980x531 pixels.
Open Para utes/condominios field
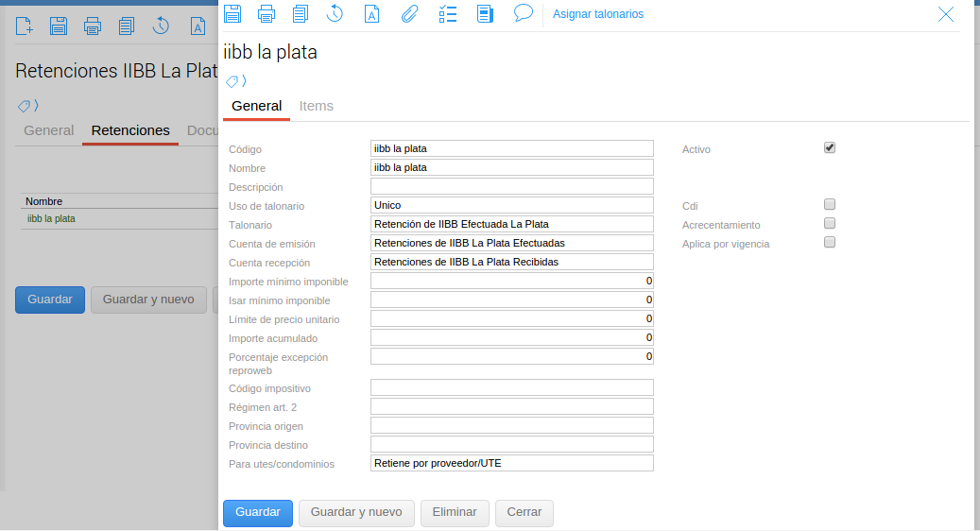(512, 464)
